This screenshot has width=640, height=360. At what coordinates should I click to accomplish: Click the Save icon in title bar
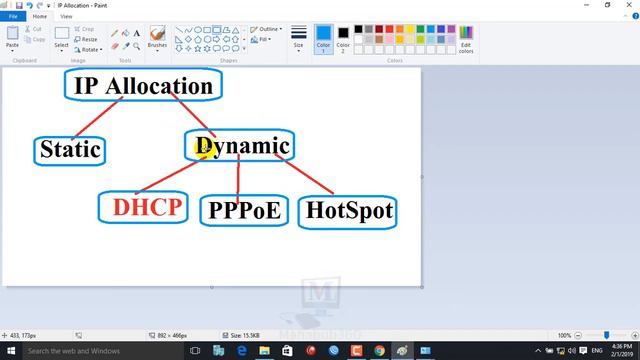tap(19, 6)
